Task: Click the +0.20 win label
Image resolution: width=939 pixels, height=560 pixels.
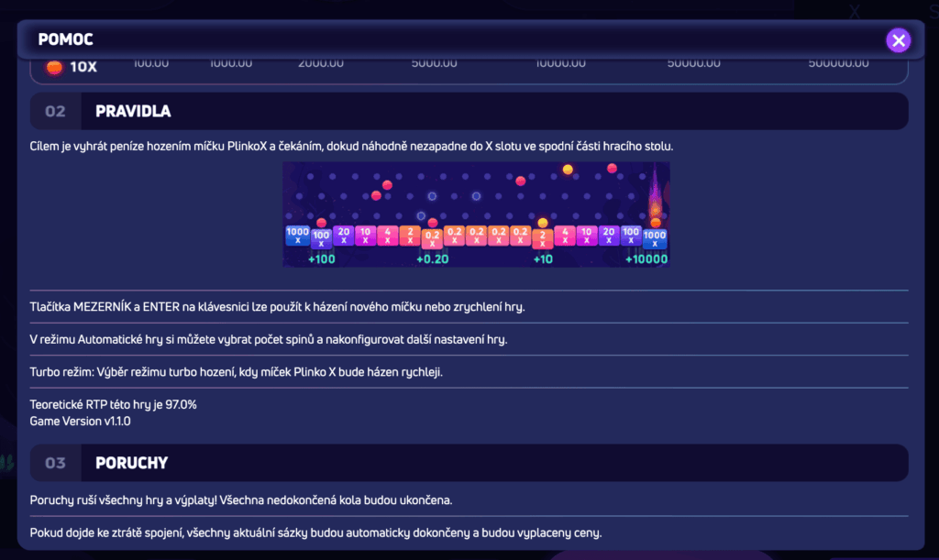Action: [x=432, y=259]
